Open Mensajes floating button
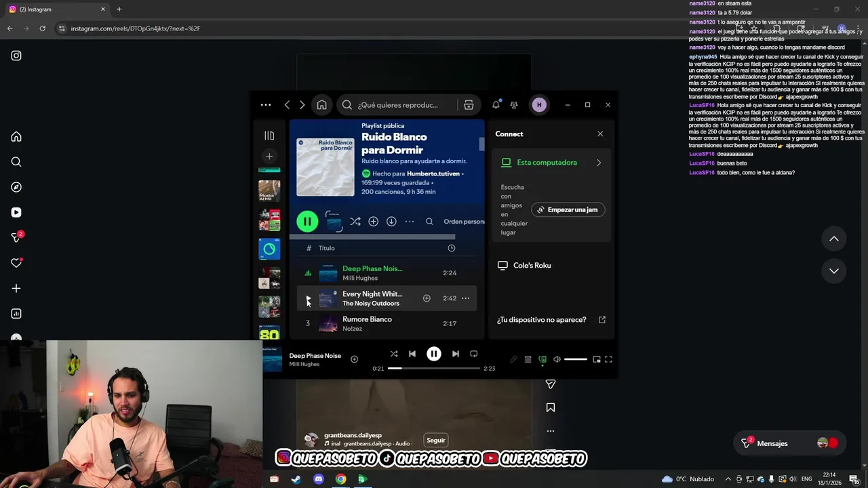 point(789,443)
